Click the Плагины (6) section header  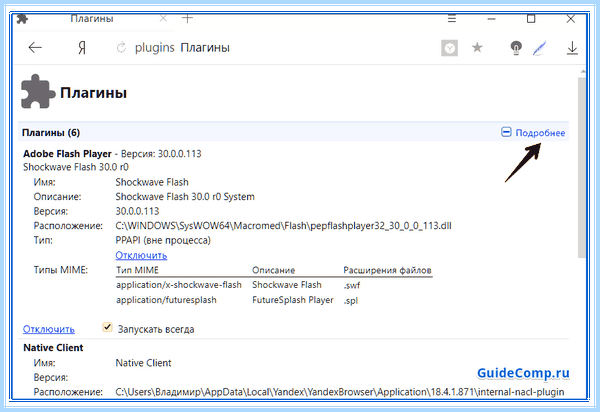click(x=51, y=133)
